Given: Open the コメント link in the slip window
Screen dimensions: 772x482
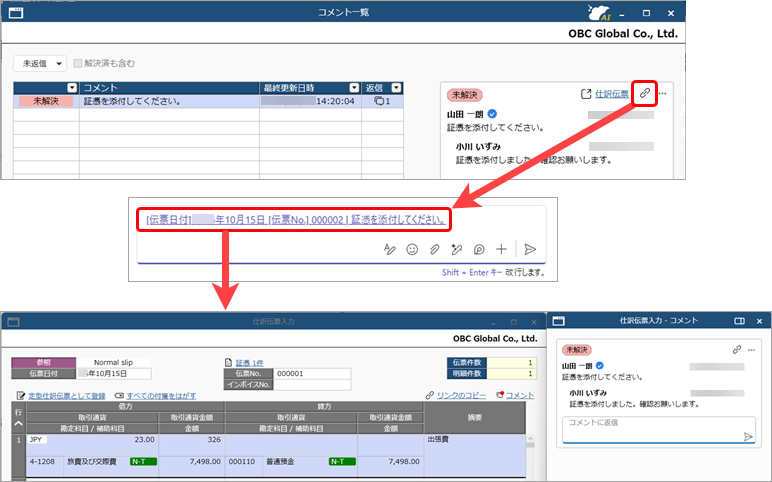Looking at the screenshot, I should (519, 395).
